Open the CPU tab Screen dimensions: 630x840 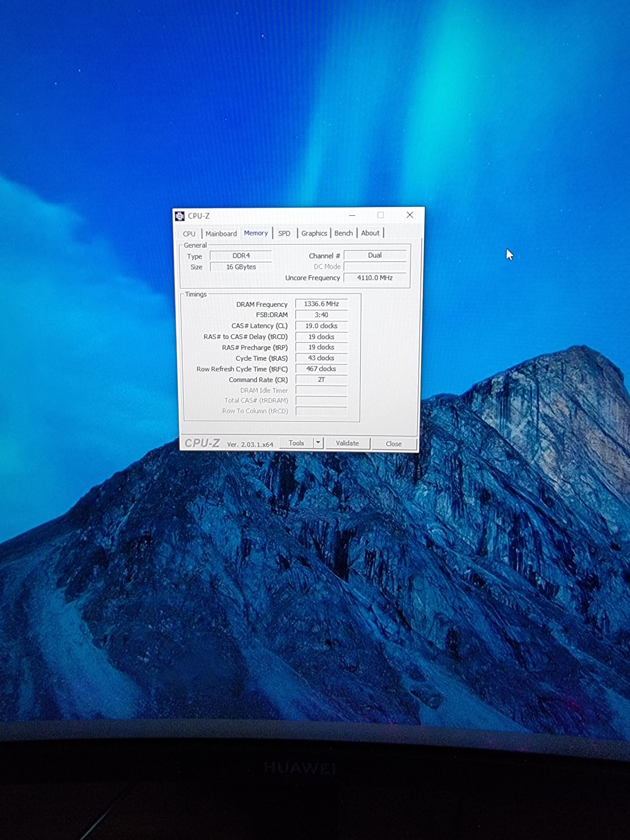pyautogui.click(x=189, y=234)
